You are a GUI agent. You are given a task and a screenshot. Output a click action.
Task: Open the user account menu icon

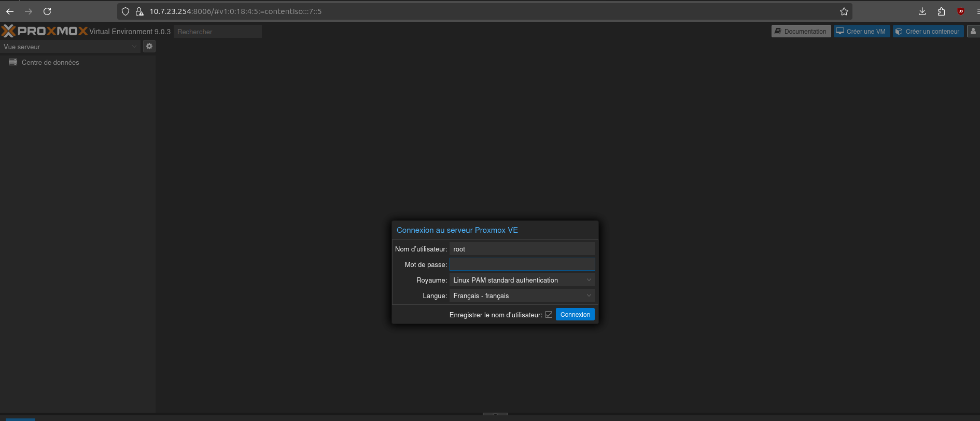click(x=973, y=31)
